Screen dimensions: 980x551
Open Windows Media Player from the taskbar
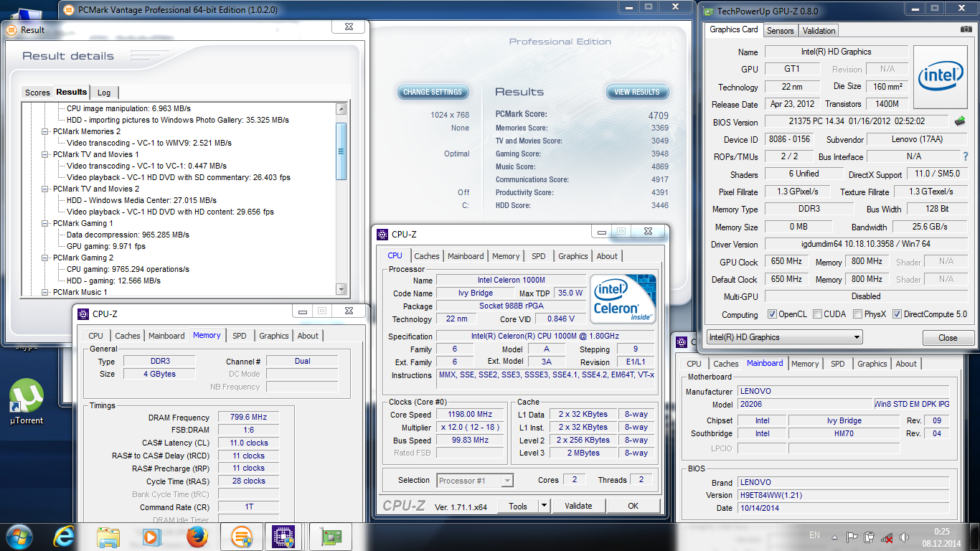(151, 537)
